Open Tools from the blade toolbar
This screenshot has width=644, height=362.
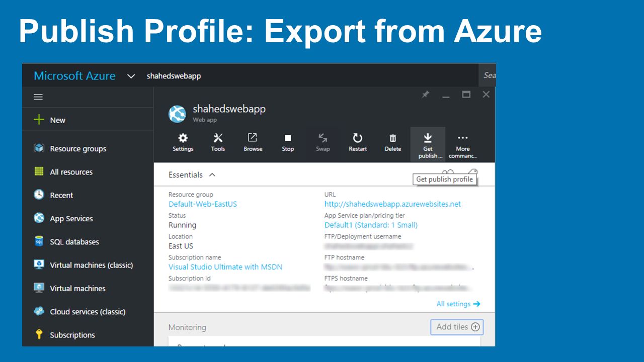point(218,142)
